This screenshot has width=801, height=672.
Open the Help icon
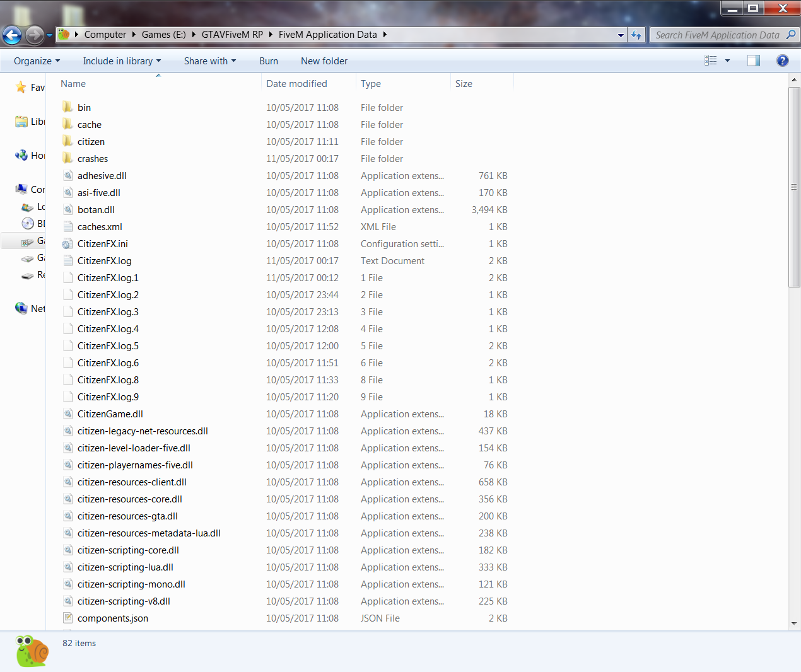coord(783,61)
